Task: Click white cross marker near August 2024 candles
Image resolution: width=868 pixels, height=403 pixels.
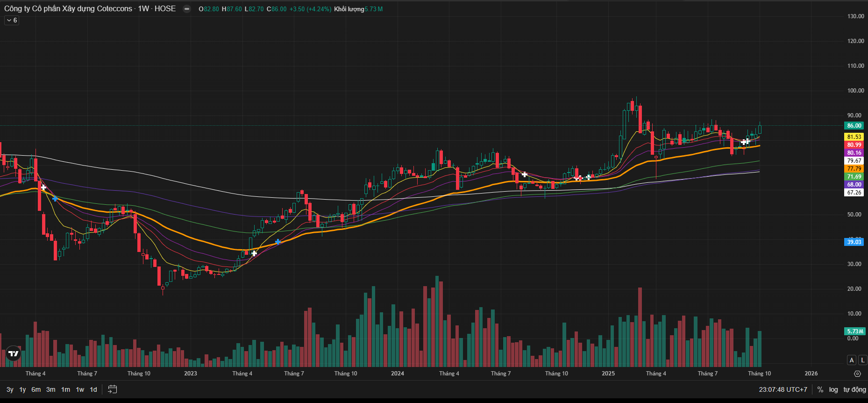Action: click(525, 174)
